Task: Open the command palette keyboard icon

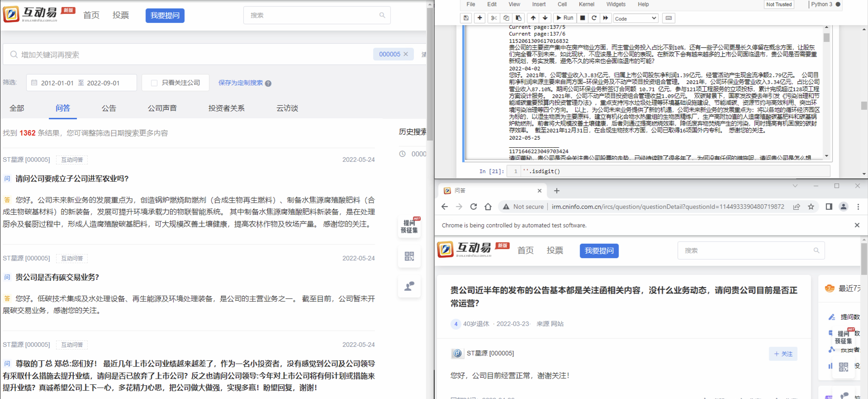Action: coord(669,18)
